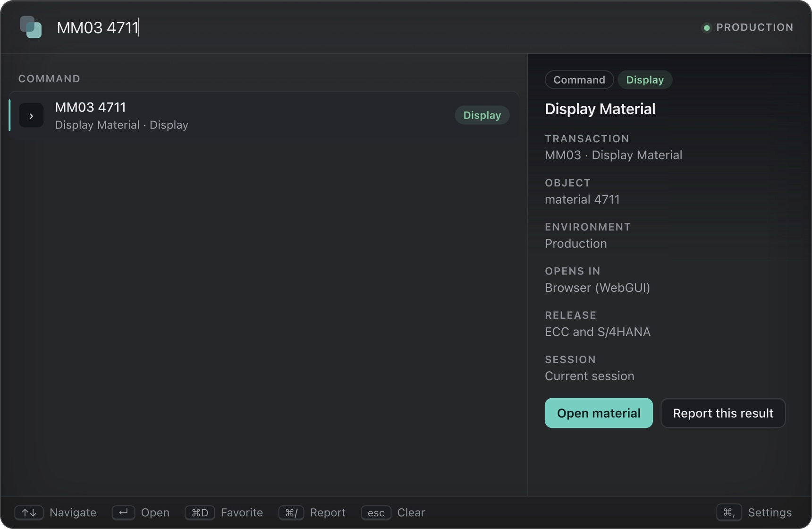
Task: Click the return key Open icon
Action: click(123, 512)
